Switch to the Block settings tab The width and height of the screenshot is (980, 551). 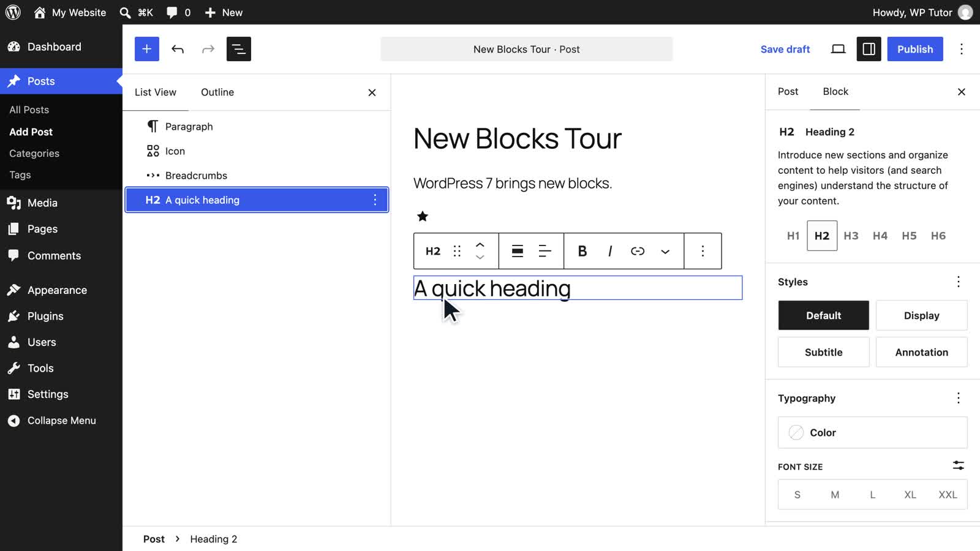pyautogui.click(x=835, y=91)
